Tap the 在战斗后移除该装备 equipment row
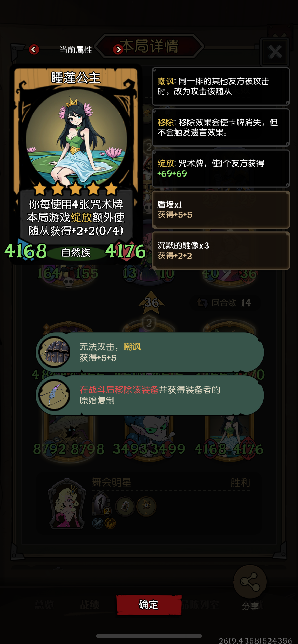Image resolution: width=298 pixels, height=644 pixels. tap(150, 395)
